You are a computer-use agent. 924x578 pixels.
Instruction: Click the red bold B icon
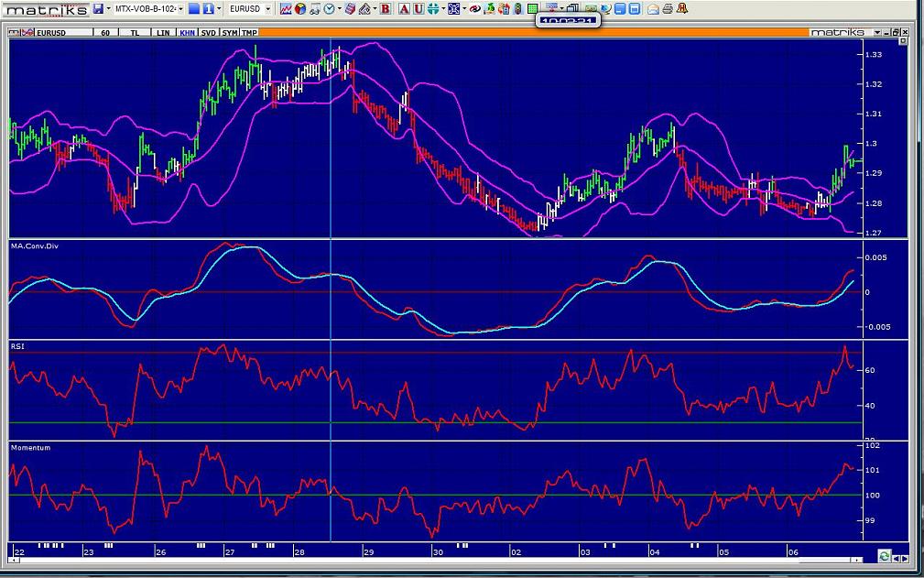click(386, 9)
